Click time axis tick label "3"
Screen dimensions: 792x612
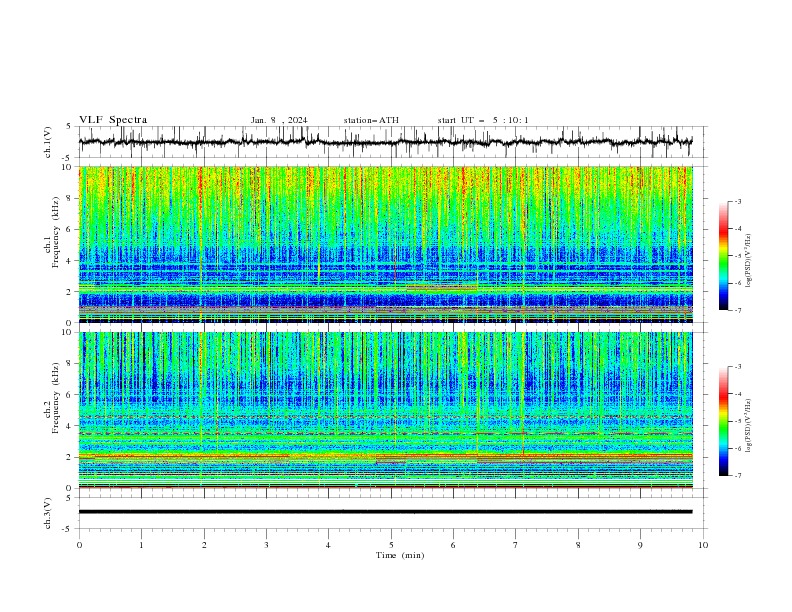266,545
